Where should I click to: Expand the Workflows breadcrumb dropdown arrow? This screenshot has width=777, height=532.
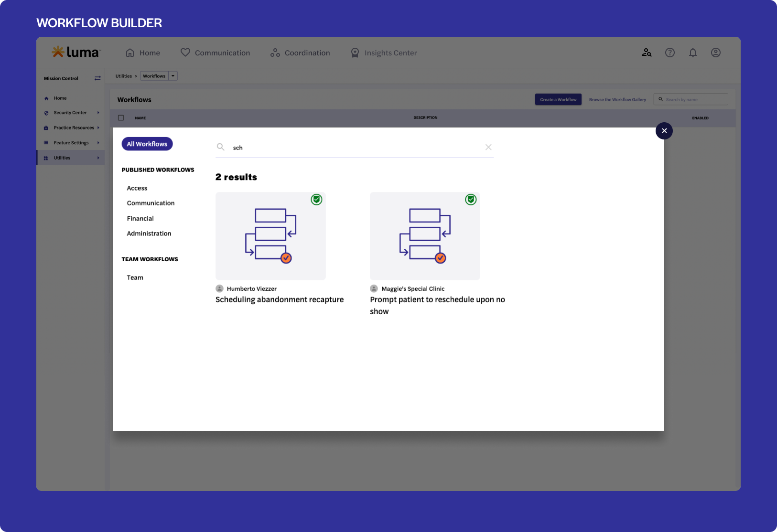click(x=173, y=76)
